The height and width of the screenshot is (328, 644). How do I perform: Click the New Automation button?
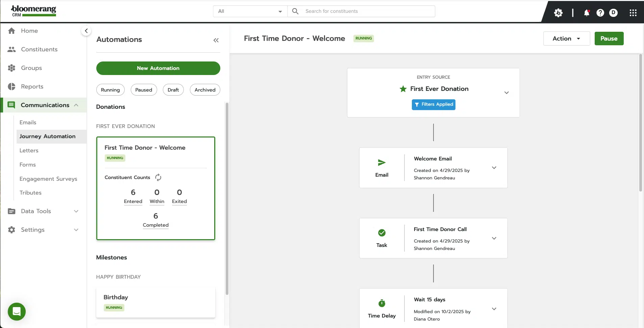click(x=158, y=68)
